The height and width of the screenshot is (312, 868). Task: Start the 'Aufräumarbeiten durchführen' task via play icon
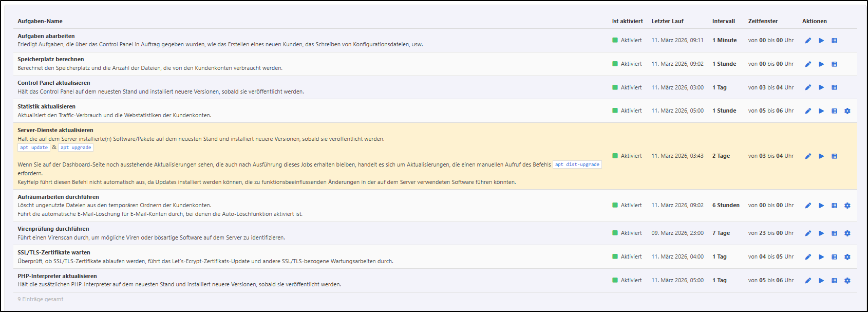pos(821,206)
